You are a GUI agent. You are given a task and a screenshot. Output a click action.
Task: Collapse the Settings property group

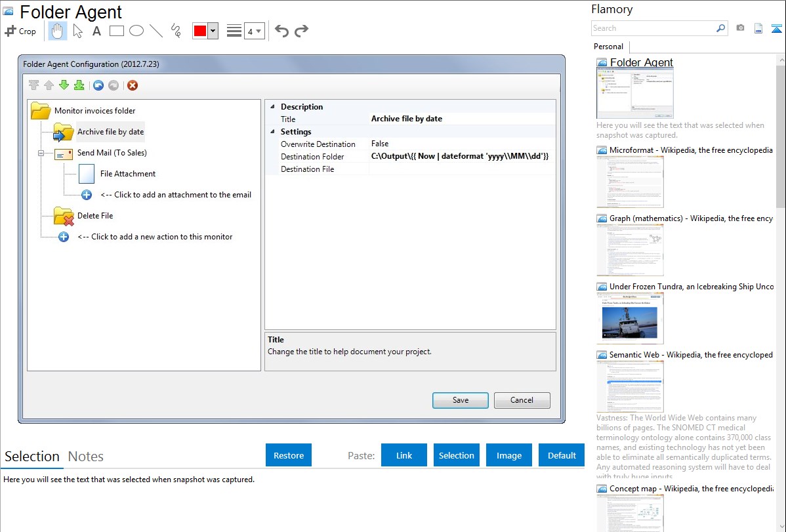pyautogui.click(x=273, y=131)
